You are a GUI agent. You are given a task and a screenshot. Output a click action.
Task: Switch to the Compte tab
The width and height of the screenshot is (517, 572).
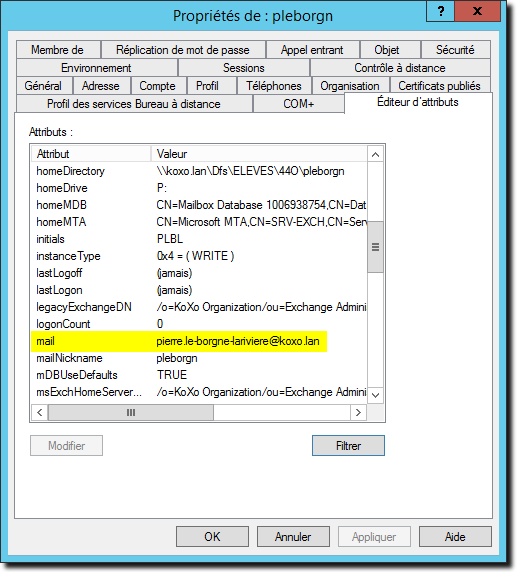[158, 86]
